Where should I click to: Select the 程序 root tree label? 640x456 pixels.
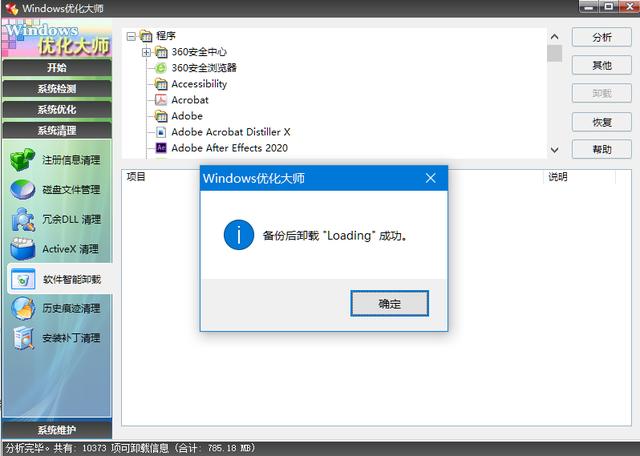pyautogui.click(x=166, y=36)
